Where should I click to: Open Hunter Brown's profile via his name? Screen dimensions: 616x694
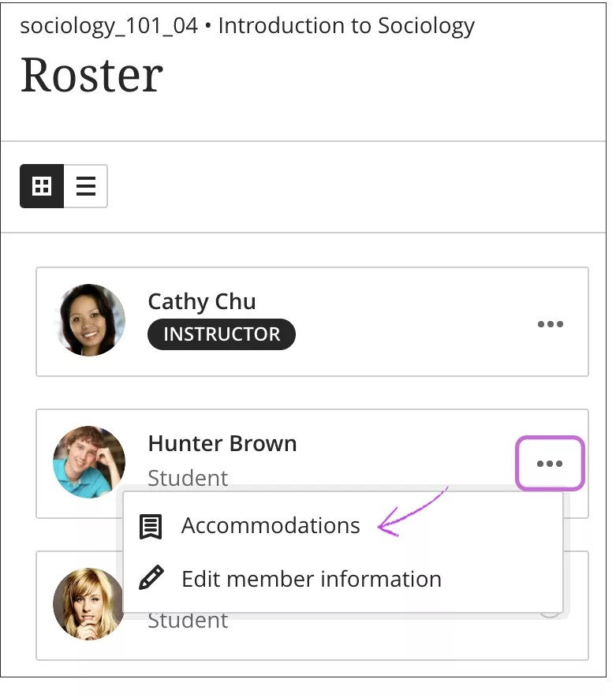(x=222, y=443)
